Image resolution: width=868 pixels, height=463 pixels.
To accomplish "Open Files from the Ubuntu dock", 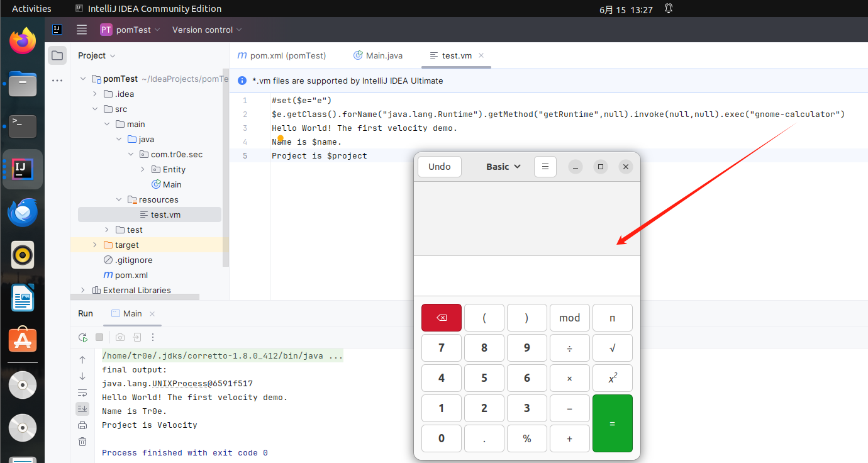I will tap(23, 84).
